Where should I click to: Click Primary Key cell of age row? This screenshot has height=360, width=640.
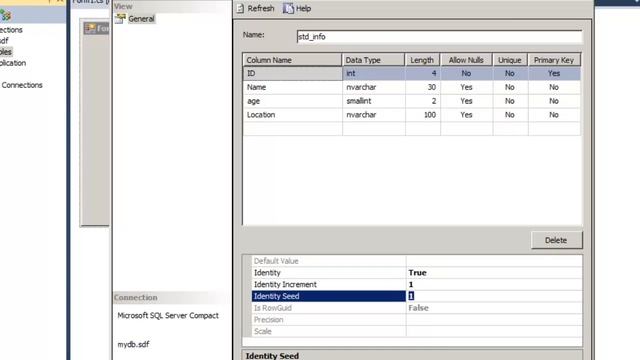coord(554,101)
